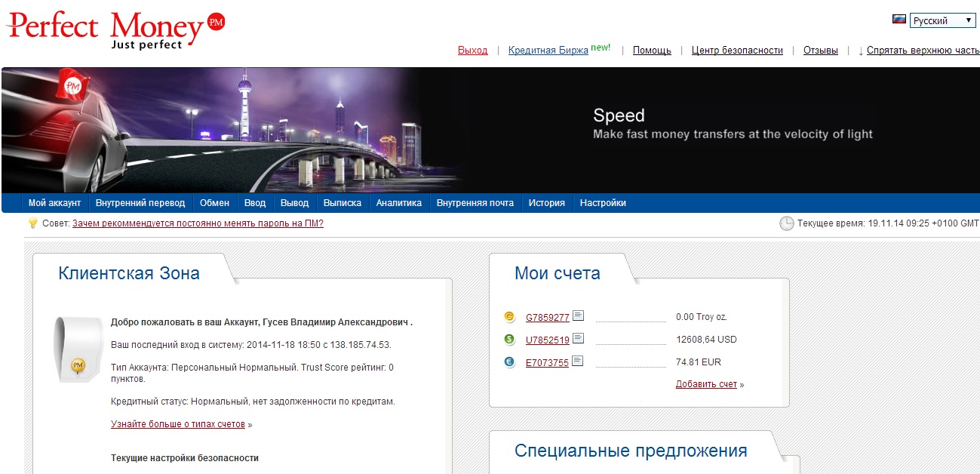Open Внутренняя почта menu item
Image resolution: width=980 pixels, height=474 pixels.
click(x=475, y=203)
